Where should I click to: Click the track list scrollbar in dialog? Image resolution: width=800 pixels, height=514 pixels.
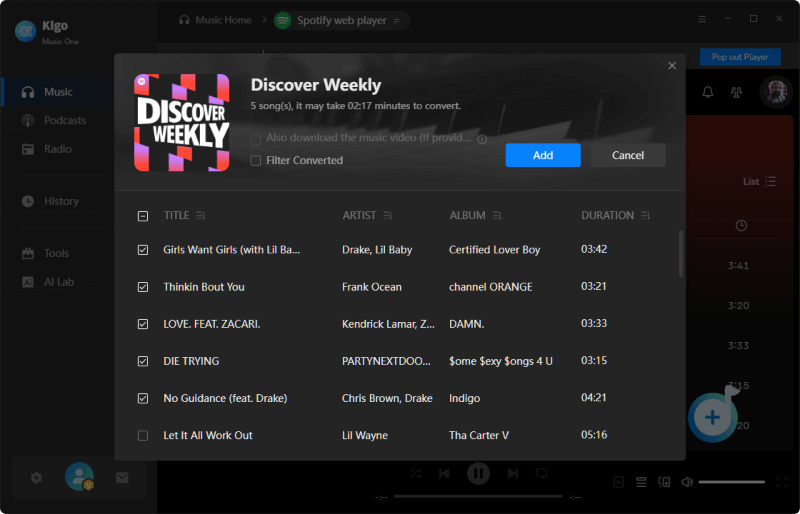pyautogui.click(x=681, y=254)
